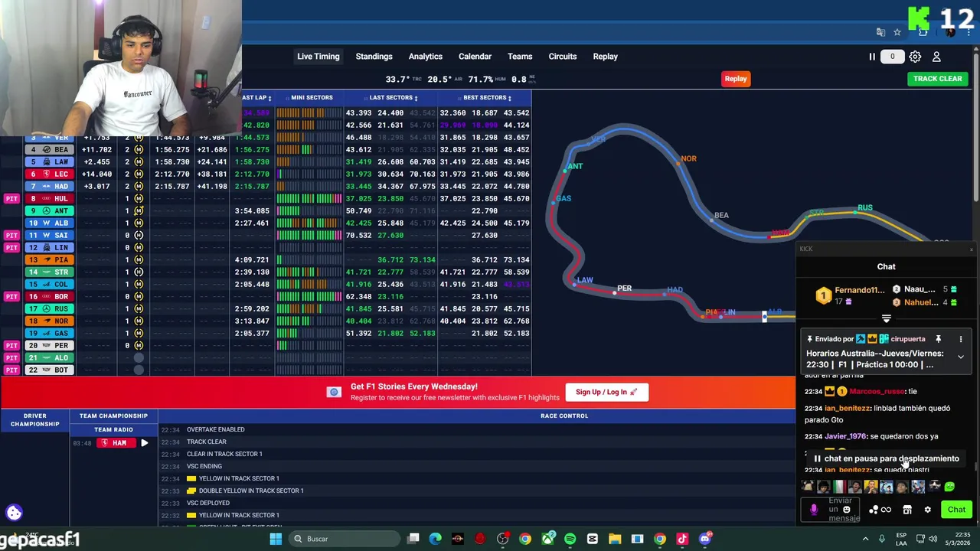The width and height of the screenshot is (980, 551).
Task: Select driver row BEA in timing table
Action: click(x=266, y=150)
